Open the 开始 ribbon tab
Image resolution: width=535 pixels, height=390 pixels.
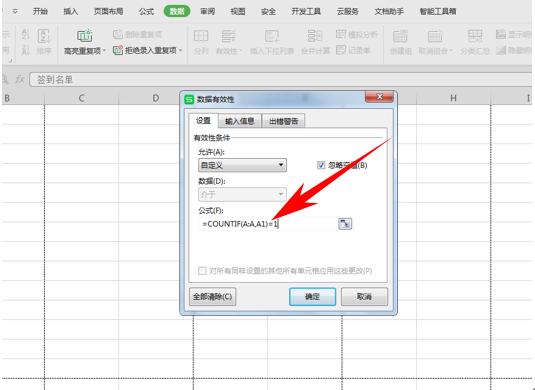coord(40,11)
